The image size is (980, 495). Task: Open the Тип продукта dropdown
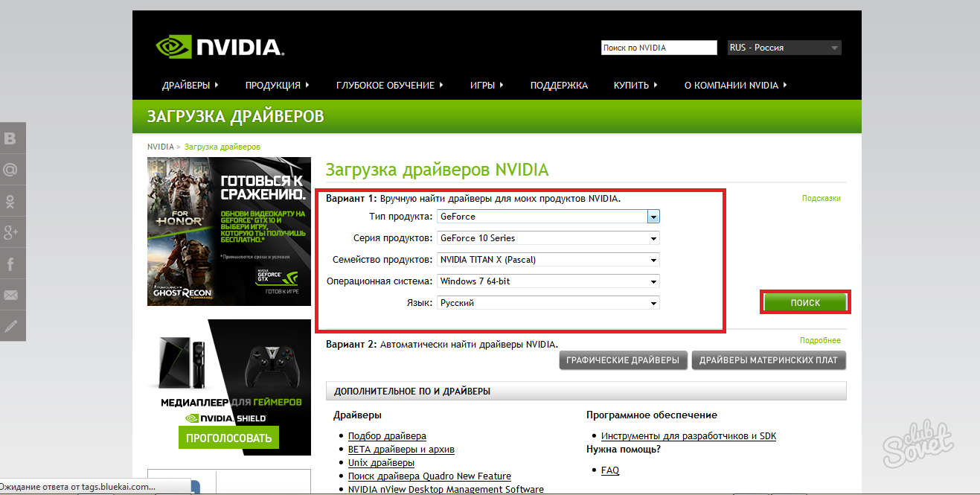(548, 217)
